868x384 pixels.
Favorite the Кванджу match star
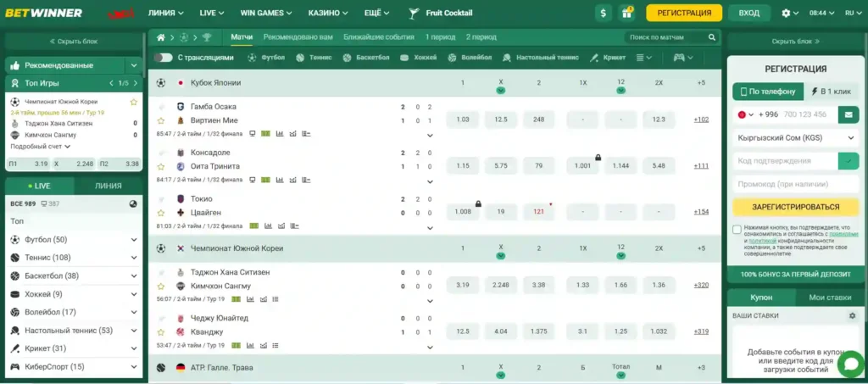coord(161,332)
